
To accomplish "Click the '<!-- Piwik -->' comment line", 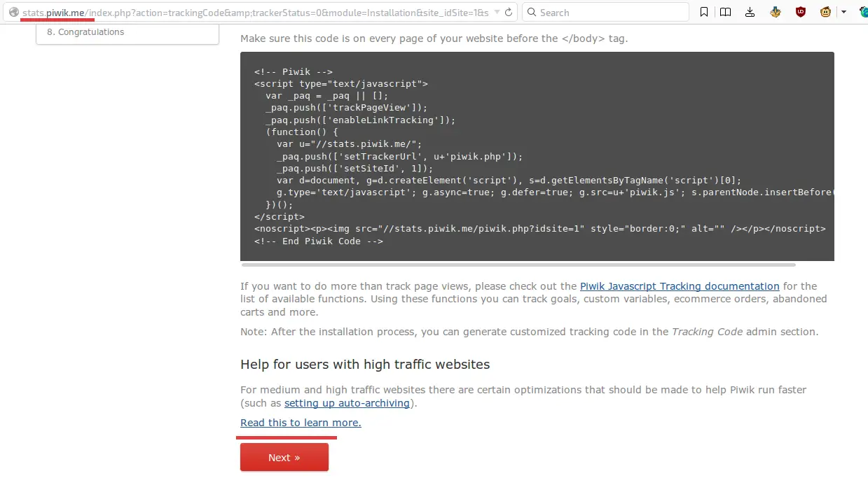I will (294, 71).
